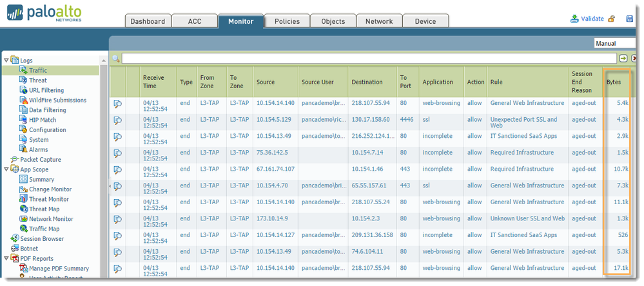Image resolution: width=644 pixels, height=286 pixels.
Task: Open HIP Match logs
Action: [43, 120]
